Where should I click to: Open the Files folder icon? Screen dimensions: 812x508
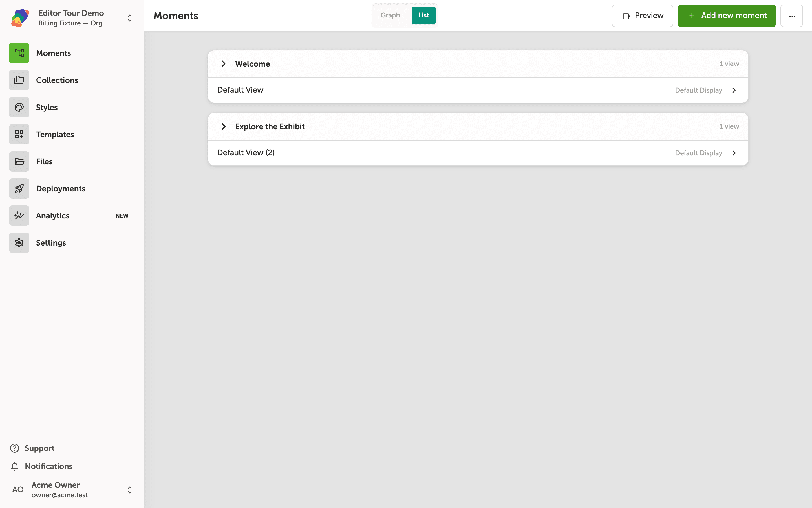coord(19,161)
